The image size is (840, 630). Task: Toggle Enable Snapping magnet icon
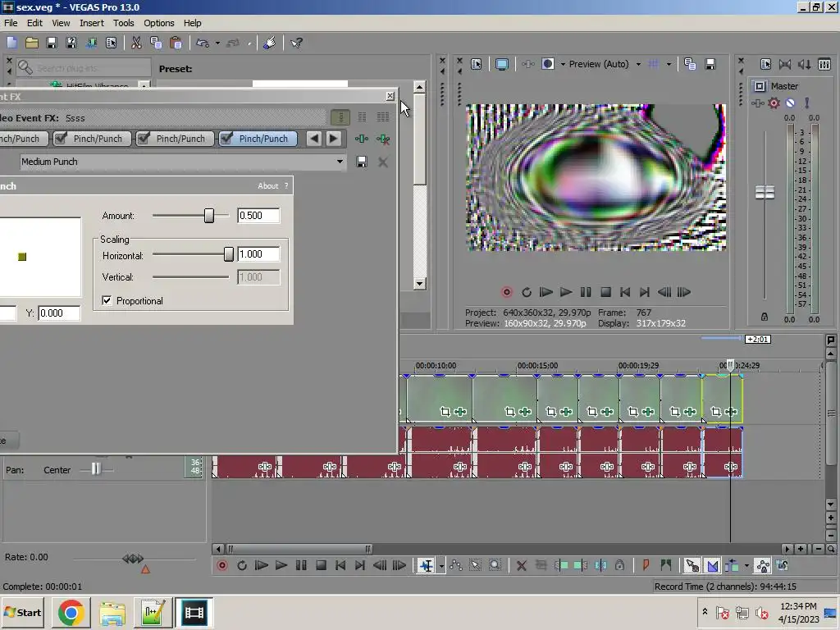coord(692,565)
